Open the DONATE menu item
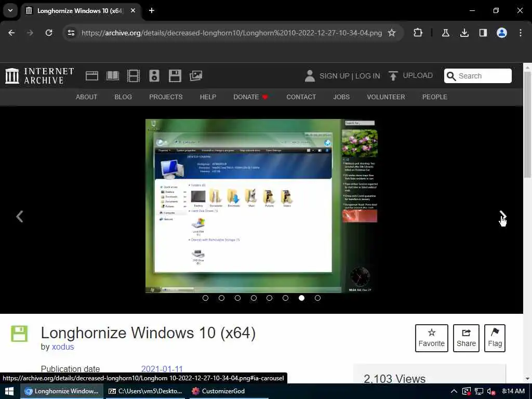Screen dimensions: 532x399 click(x=251, y=97)
